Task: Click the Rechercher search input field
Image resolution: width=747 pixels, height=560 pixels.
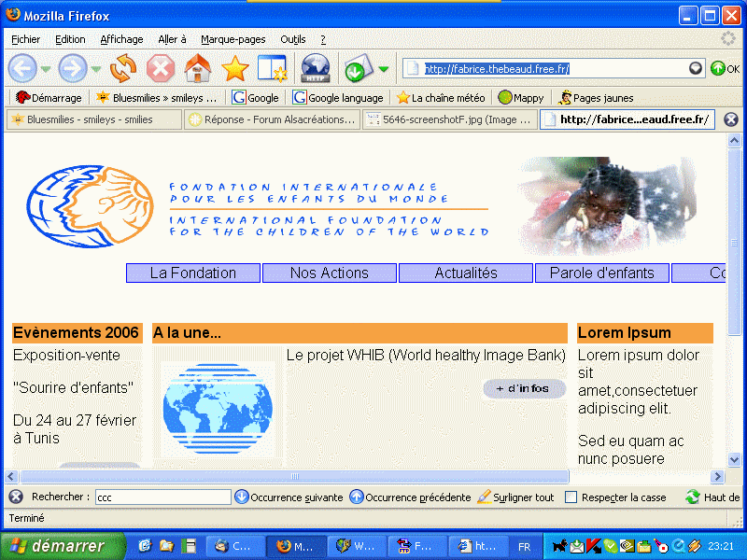Action: [162, 497]
